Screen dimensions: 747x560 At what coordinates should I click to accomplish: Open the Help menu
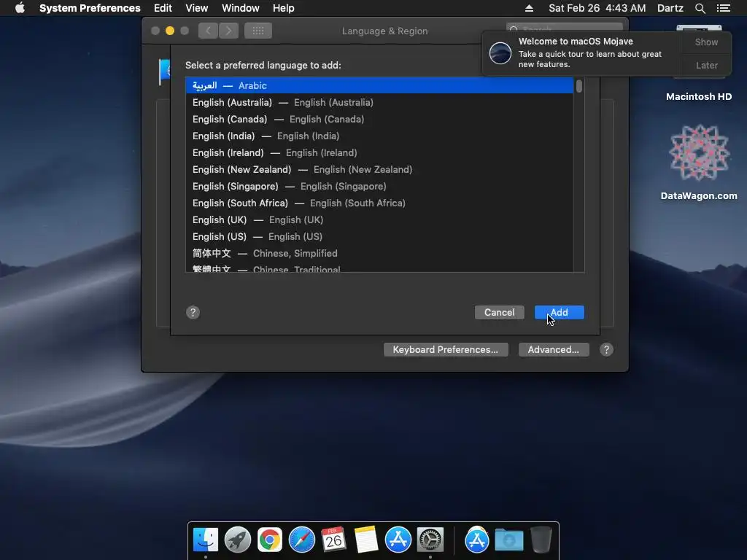pos(283,8)
